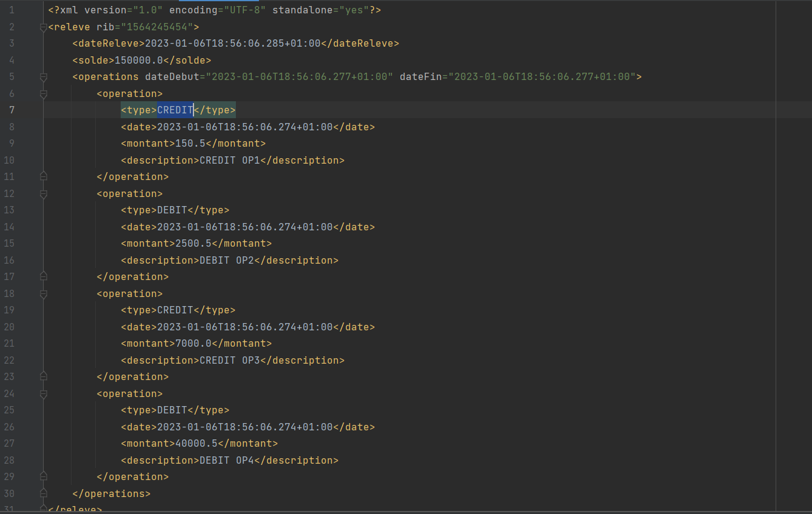Click the closing </type> tag on line 7
Image resolution: width=812 pixels, height=514 pixels.
215,110
